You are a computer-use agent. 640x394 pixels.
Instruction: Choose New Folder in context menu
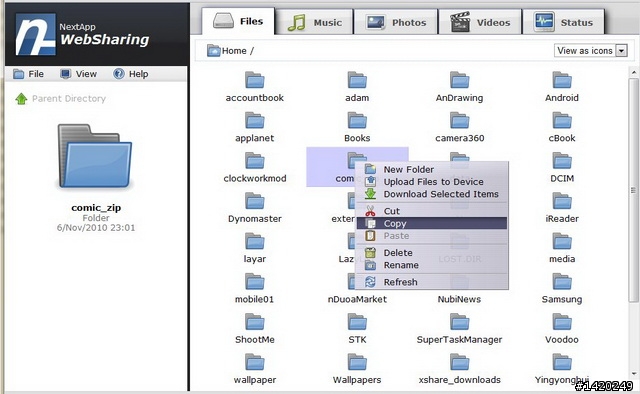[x=432, y=169]
